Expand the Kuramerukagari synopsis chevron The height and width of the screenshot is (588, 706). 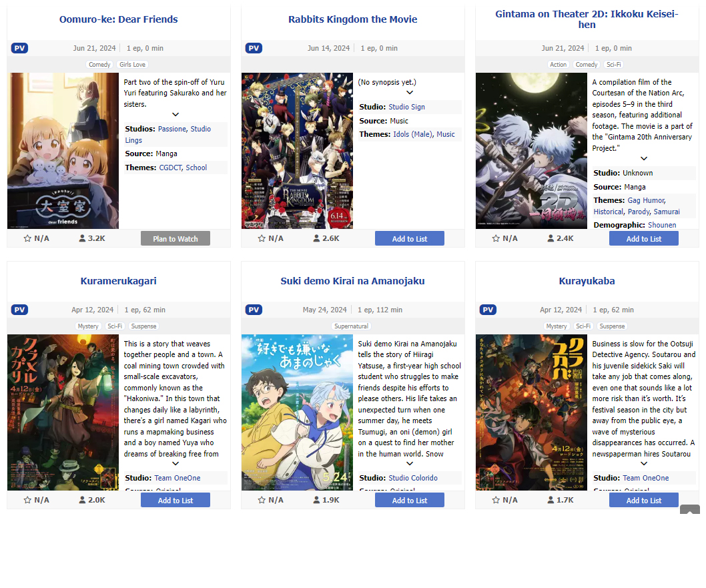(x=175, y=463)
